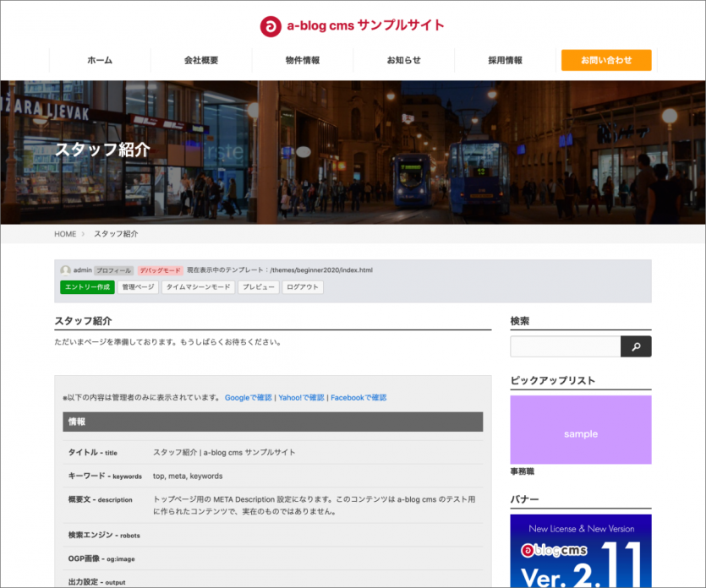This screenshot has width=706, height=588.
Task: Focus the 検索 text input field
Action: click(x=566, y=346)
